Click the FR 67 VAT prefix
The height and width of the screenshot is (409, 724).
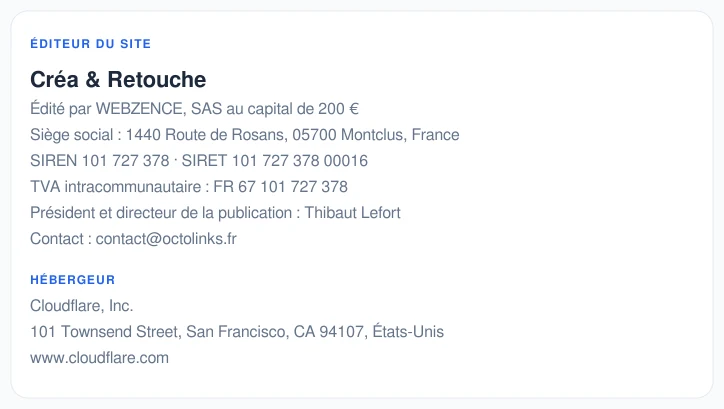click(234, 186)
